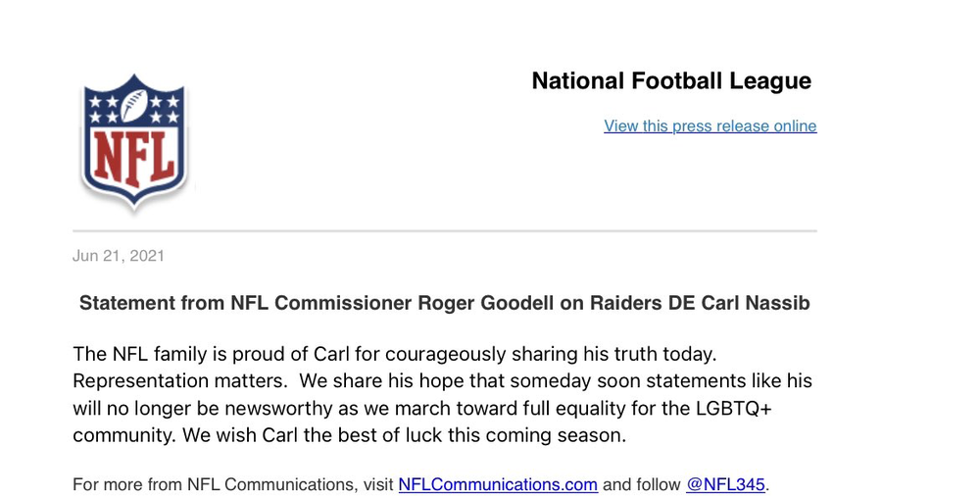
Task: Select the Jun 21, 2021 date text
Action: [x=119, y=256]
